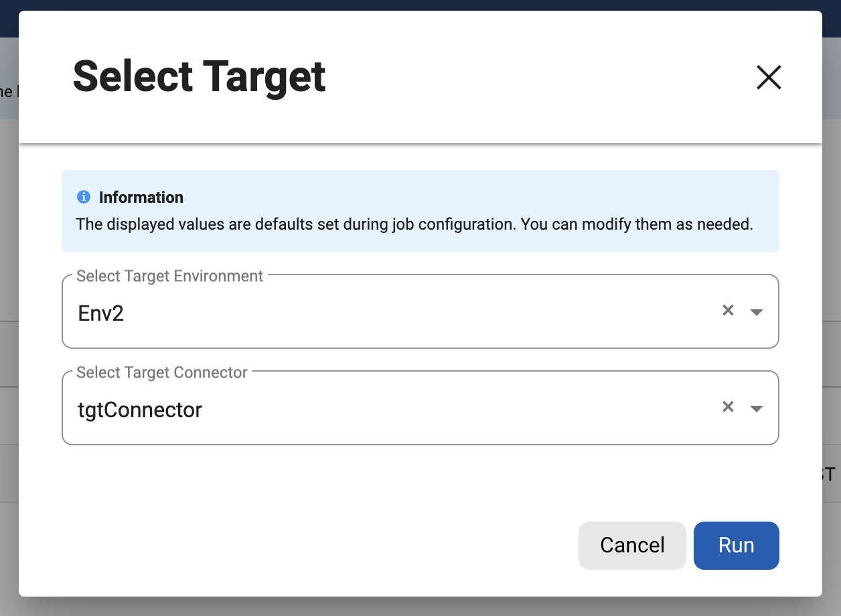Click the Env2 value text

pos(101,313)
